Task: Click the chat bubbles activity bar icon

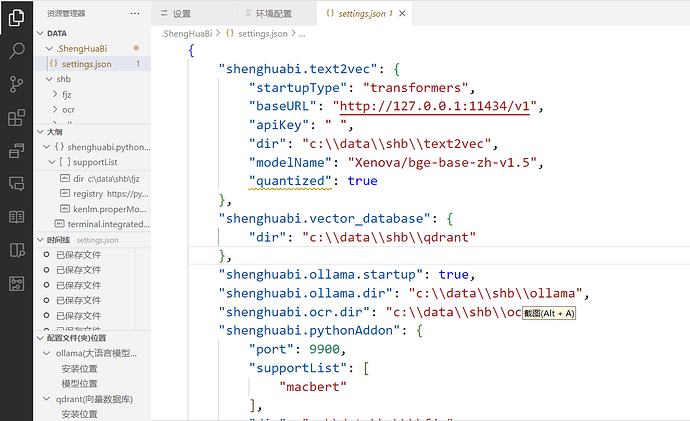Action: coord(16,183)
